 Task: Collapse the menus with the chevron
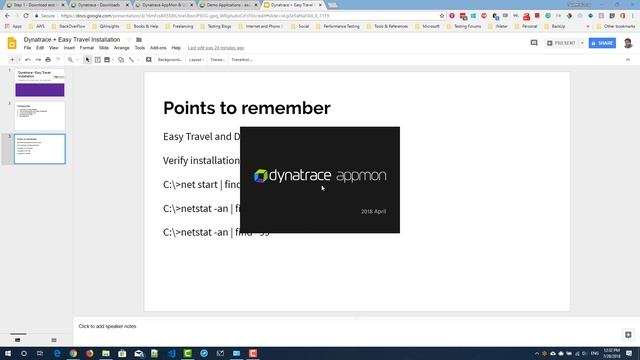628,60
